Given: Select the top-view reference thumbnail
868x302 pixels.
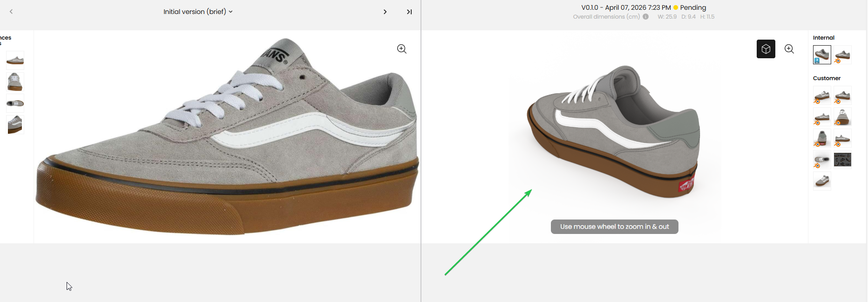Looking at the screenshot, I should click(x=15, y=103).
